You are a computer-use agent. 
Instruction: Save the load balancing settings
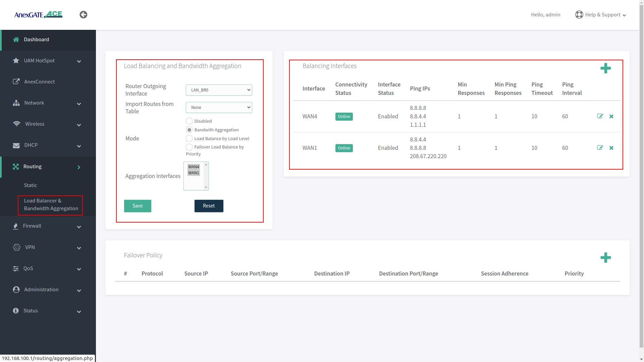click(x=138, y=206)
